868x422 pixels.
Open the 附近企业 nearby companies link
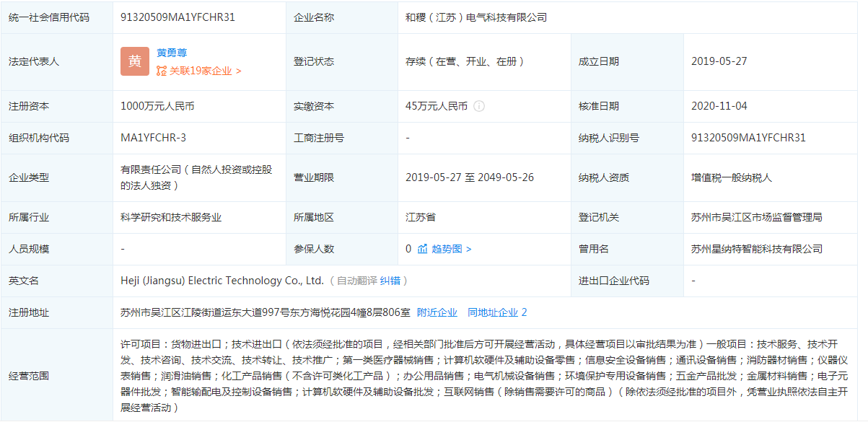point(437,312)
